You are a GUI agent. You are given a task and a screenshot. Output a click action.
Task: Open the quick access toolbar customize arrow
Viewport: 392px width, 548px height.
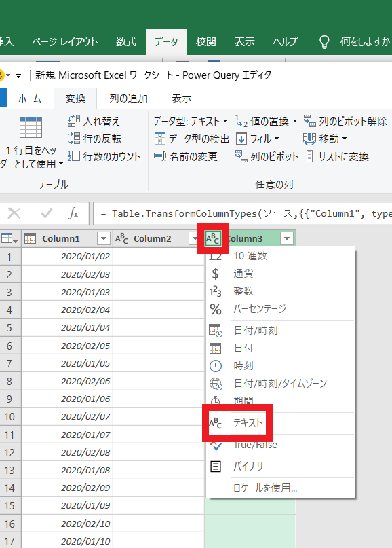click(x=19, y=75)
